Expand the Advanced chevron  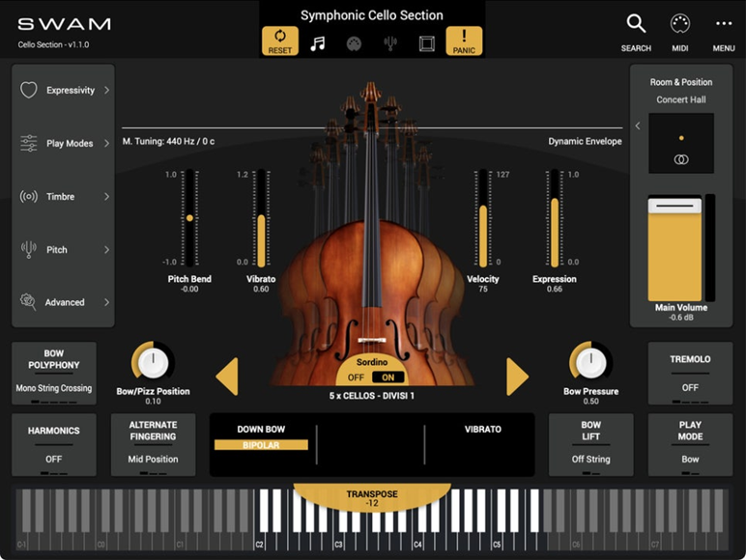(106, 302)
